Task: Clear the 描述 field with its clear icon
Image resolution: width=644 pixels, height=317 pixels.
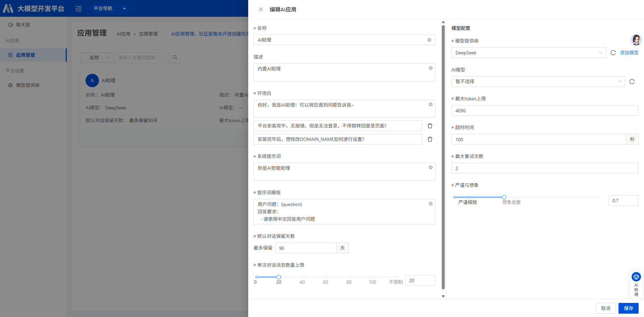Action: coord(431,68)
